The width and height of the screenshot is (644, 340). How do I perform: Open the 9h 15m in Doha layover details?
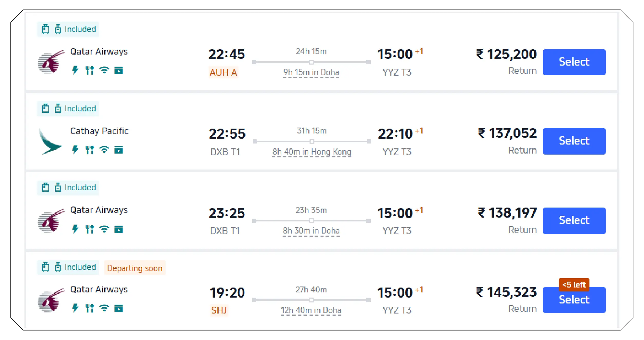point(311,73)
